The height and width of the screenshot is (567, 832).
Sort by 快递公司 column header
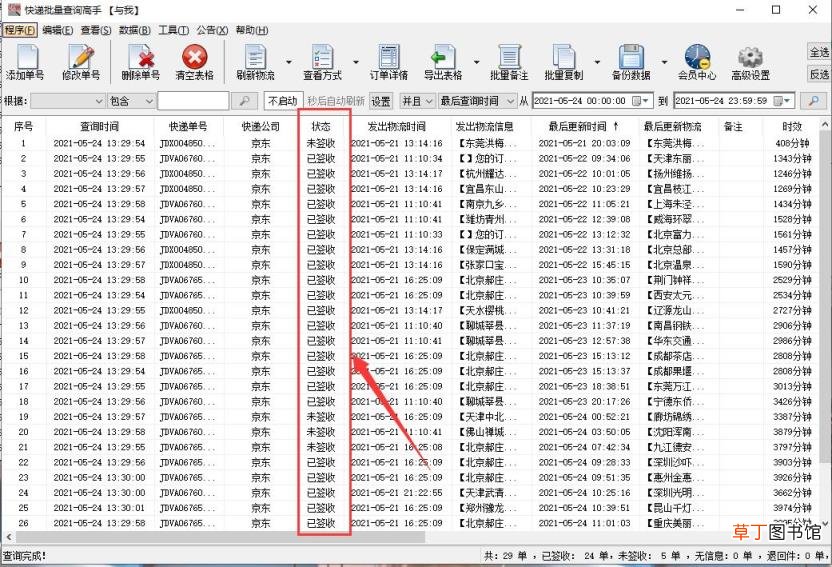[261, 127]
